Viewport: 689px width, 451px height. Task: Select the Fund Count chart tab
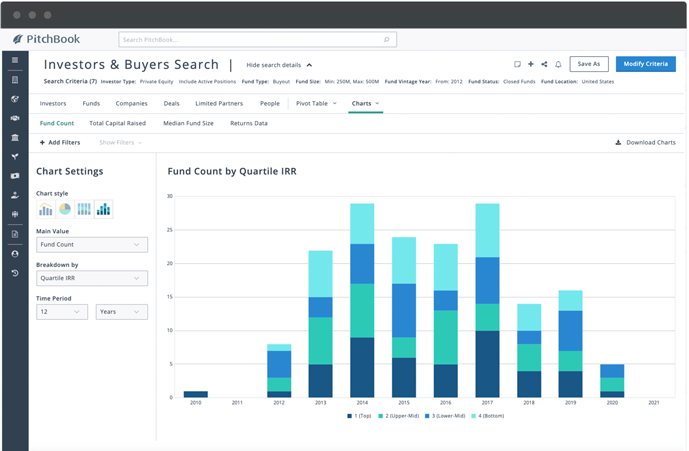pos(57,123)
